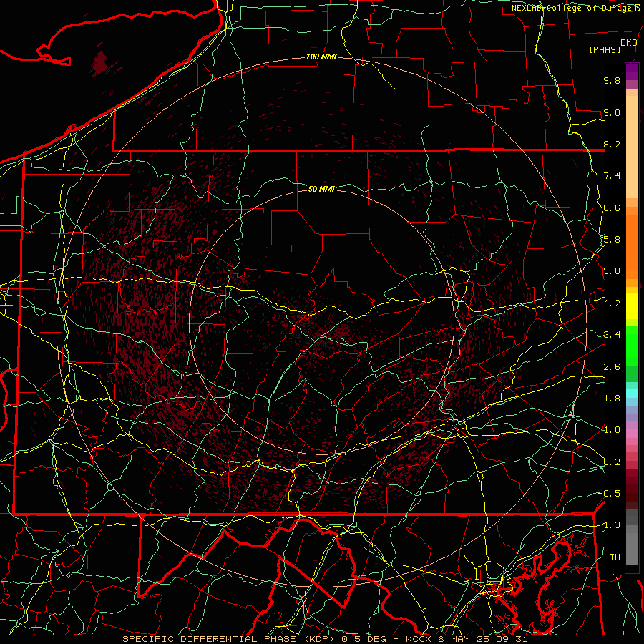Click the 5.8 value on color scale
This screenshot has width=644, height=644.
612,240
